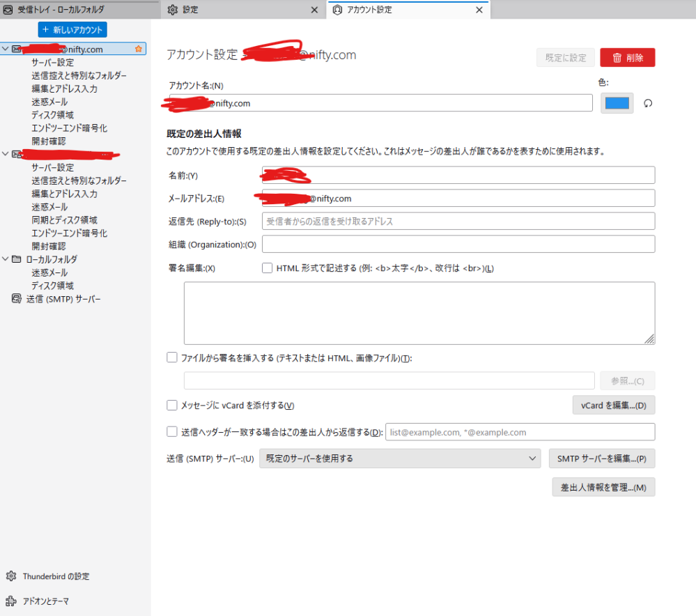Click 新しいアカウント button
Viewport: 696px width, 616px height.
[x=72, y=30]
